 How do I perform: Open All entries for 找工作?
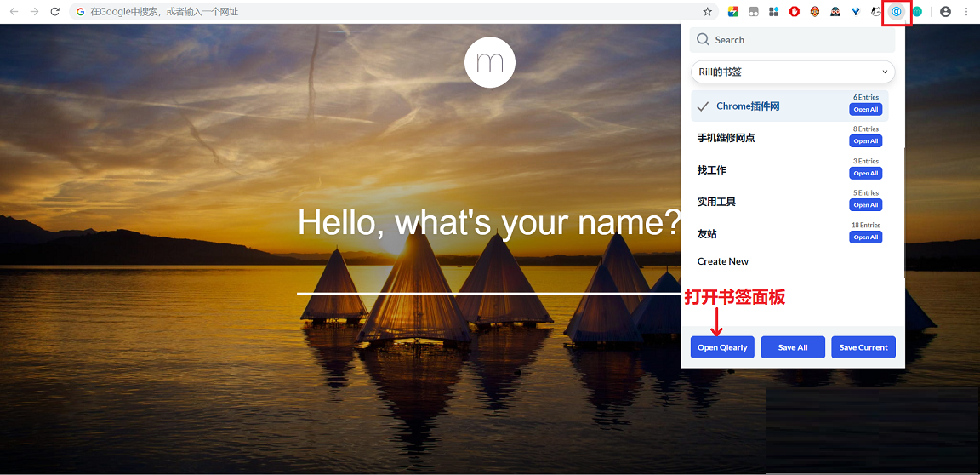[865, 174]
